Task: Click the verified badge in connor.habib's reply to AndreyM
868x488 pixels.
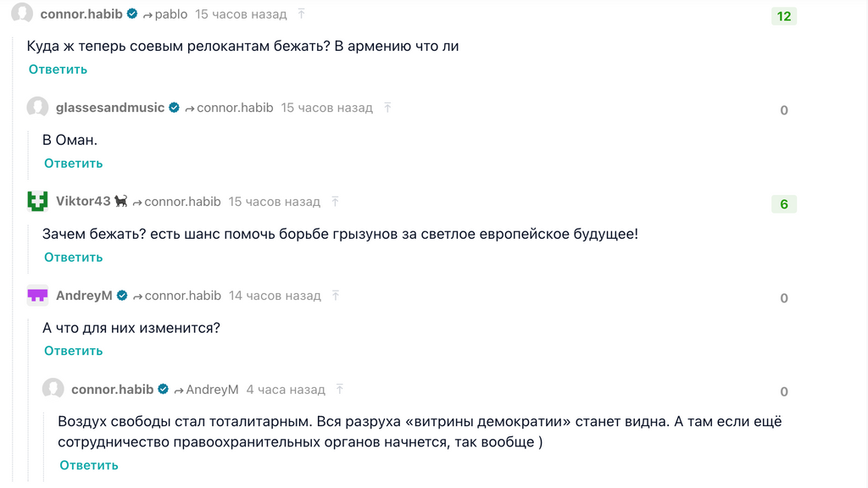Action: 162,390
